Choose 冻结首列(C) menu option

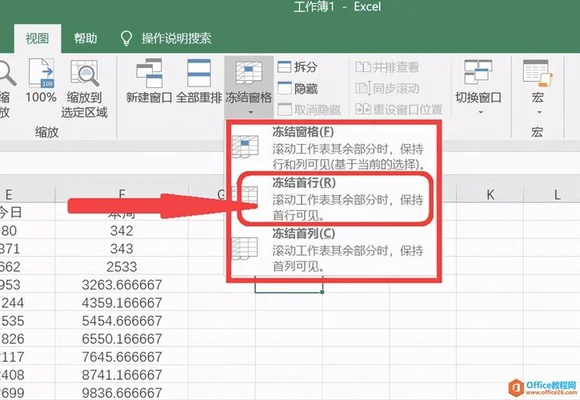334,250
